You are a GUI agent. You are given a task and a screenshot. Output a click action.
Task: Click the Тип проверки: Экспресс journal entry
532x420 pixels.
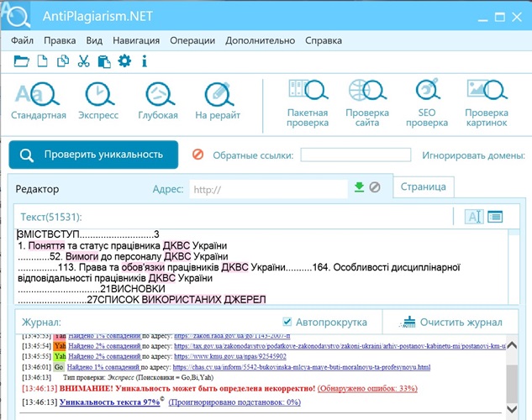pyautogui.click(x=138, y=378)
